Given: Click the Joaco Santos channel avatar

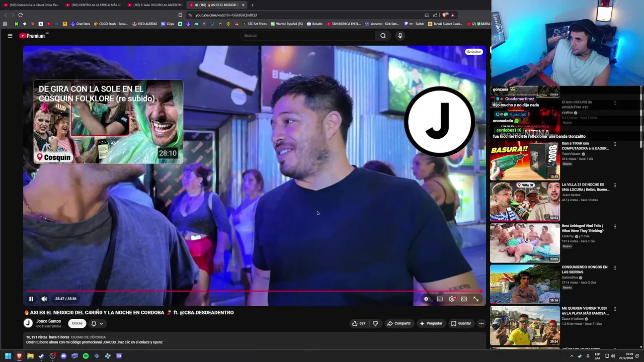Looking at the screenshot, I should [x=28, y=323].
